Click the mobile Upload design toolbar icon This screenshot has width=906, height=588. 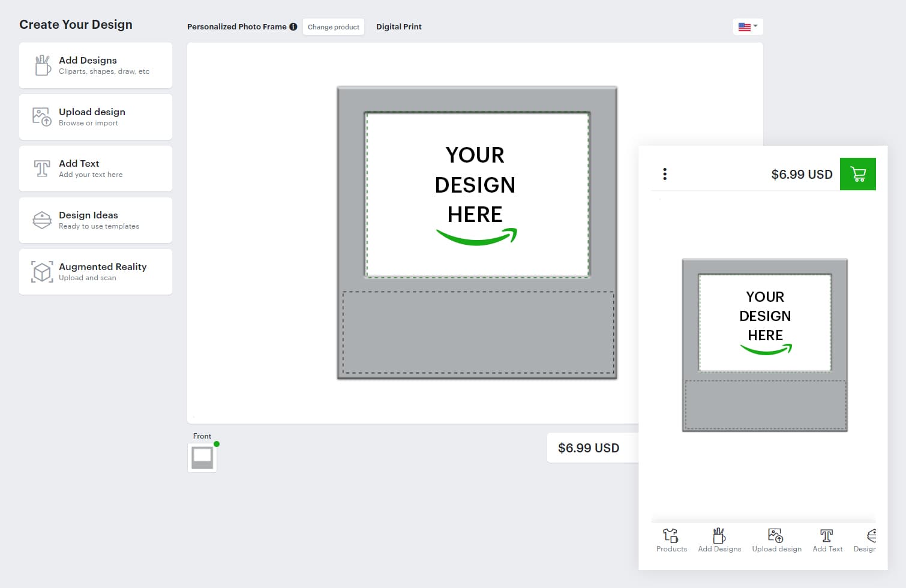776,540
